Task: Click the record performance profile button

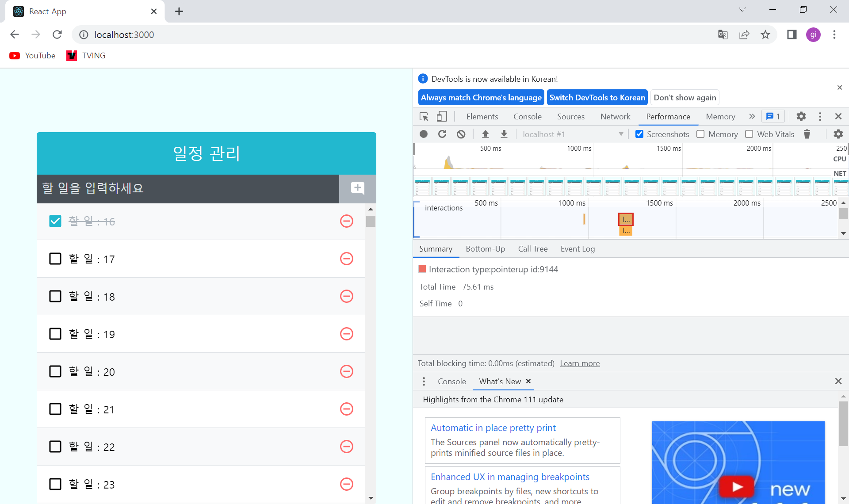Action: click(424, 134)
